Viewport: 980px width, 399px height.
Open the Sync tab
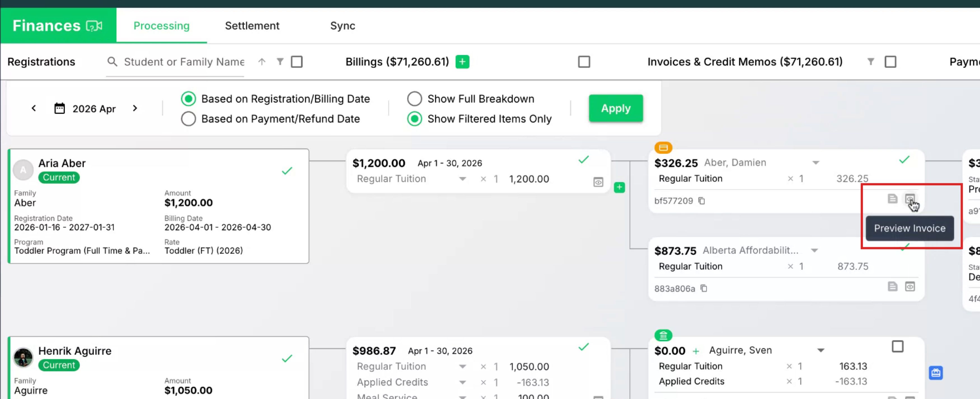(x=343, y=26)
